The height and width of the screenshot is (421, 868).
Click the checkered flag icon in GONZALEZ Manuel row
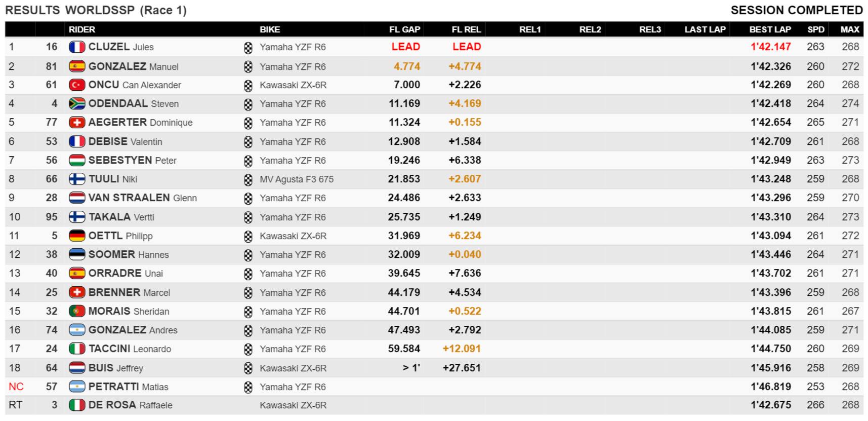[x=248, y=66]
